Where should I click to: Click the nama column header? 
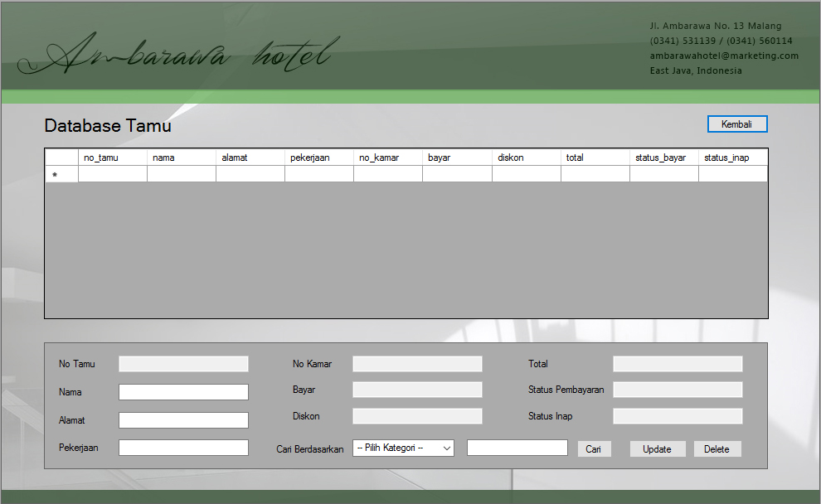182,157
